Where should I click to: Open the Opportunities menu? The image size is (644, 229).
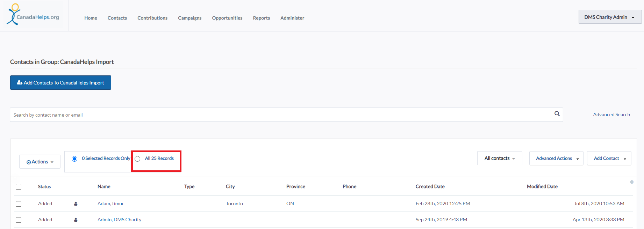pyautogui.click(x=227, y=18)
